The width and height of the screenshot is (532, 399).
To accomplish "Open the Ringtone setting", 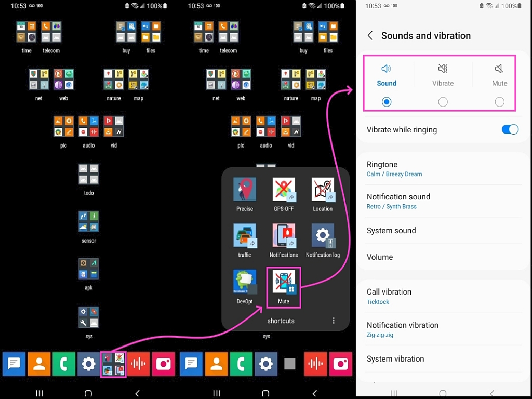I will [443, 169].
